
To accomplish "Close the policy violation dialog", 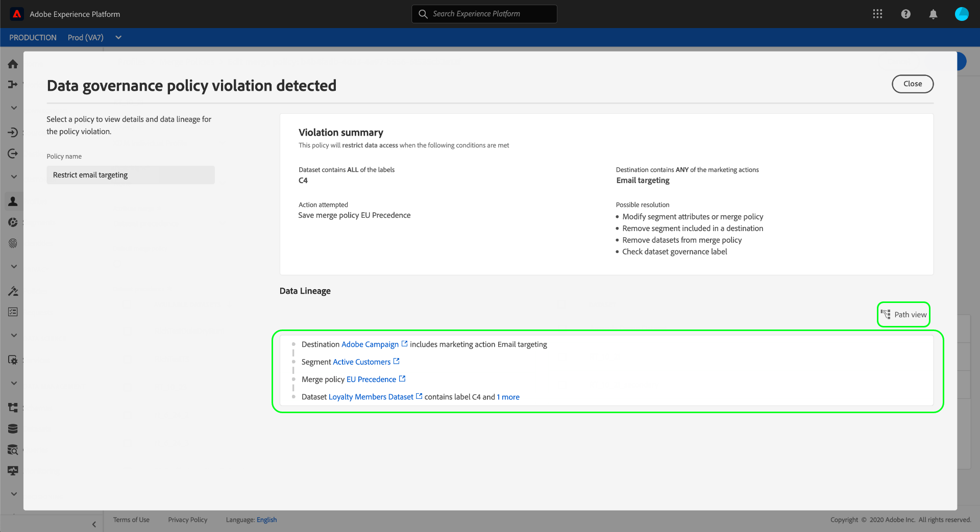I will (912, 84).
